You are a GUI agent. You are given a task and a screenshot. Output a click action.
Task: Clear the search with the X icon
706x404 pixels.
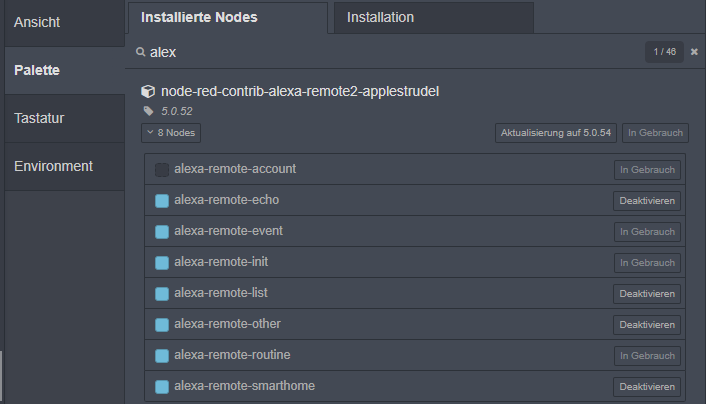pyautogui.click(x=694, y=51)
